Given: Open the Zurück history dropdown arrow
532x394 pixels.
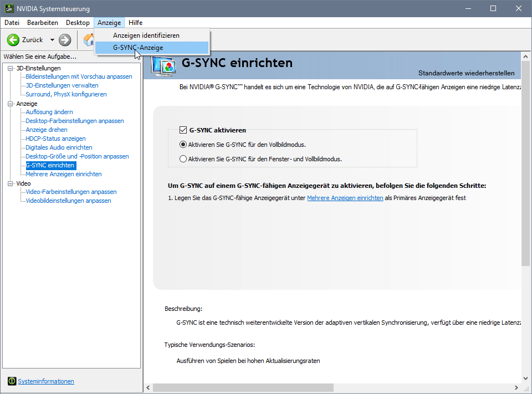Looking at the screenshot, I should click(52, 40).
